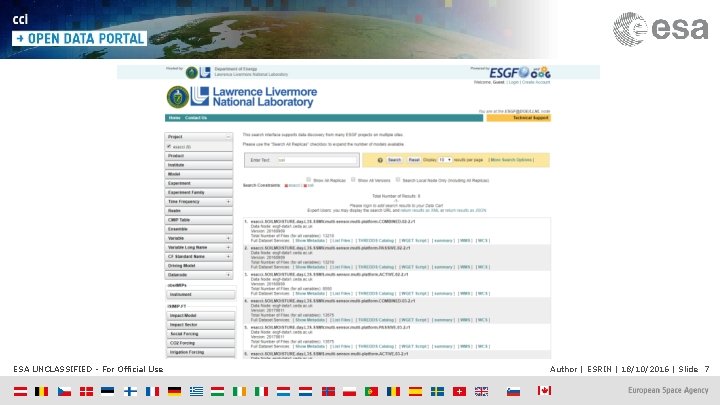List Files for PASSIVE.02-2 dataset
Viewport: 720px width, 405px height.
342,267
